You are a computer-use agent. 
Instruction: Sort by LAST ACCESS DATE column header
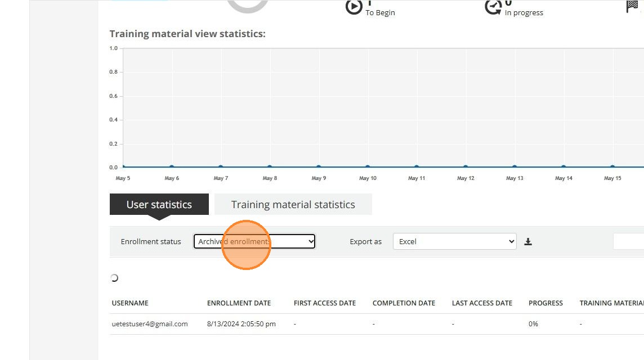tap(482, 303)
